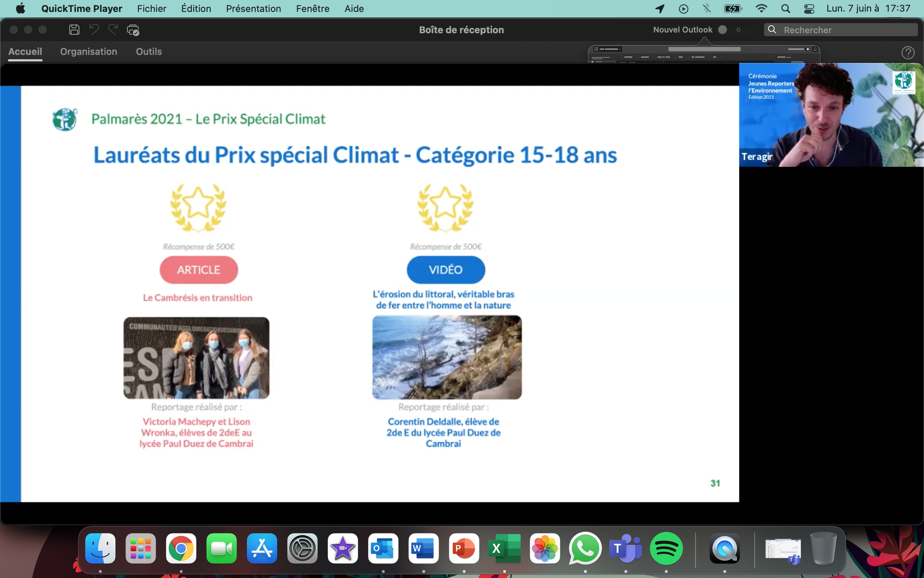Click the Corentin Deldalle credit text

[x=443, y=432]
